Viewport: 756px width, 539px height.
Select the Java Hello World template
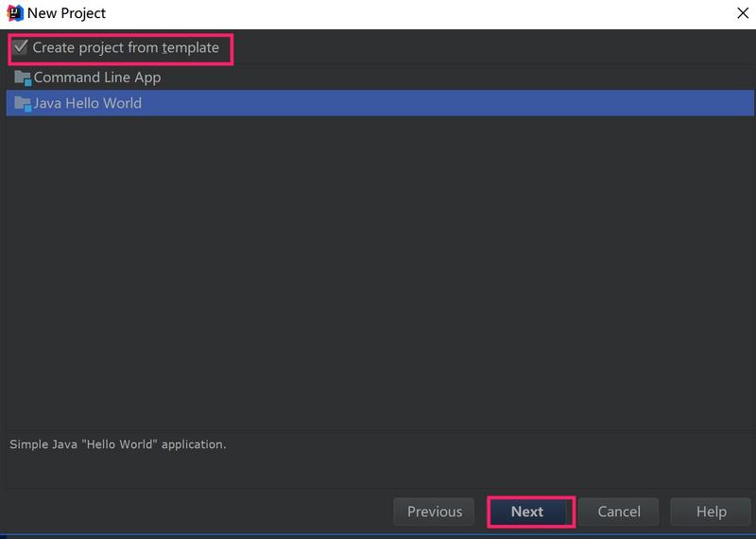point(380,103)
